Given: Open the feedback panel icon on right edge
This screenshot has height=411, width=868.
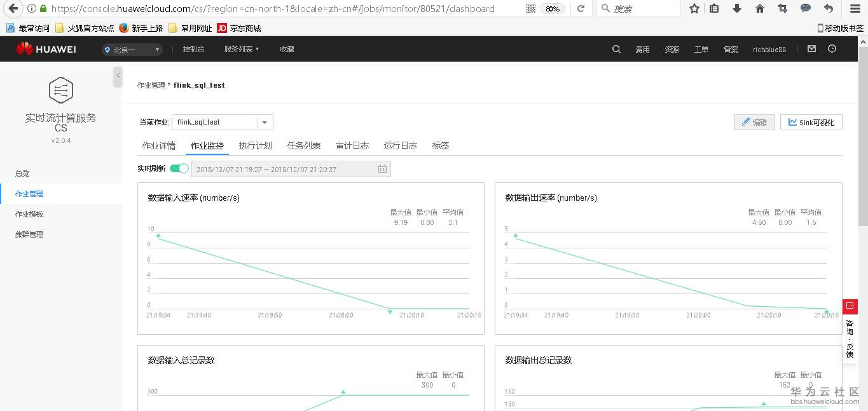Looking at the screenshot, I should pos(850,306).
